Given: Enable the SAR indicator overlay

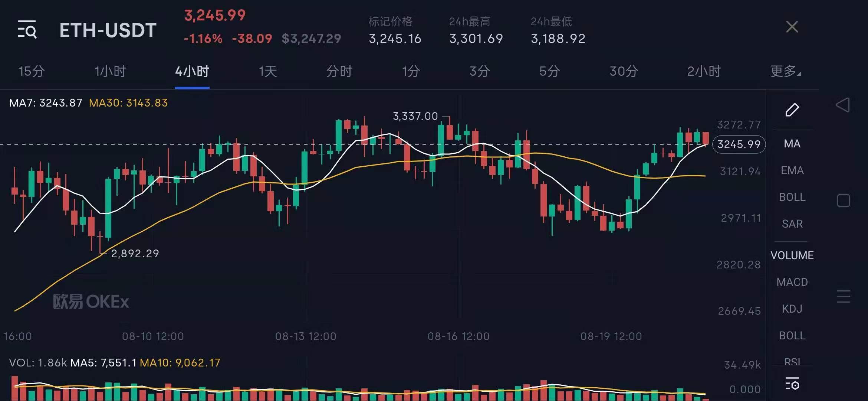Looking at the screenshot, I should [792, 224].
